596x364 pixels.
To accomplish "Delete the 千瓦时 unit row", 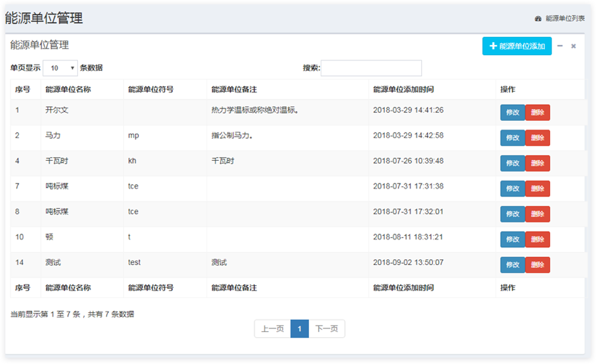I will pos(537,163).
